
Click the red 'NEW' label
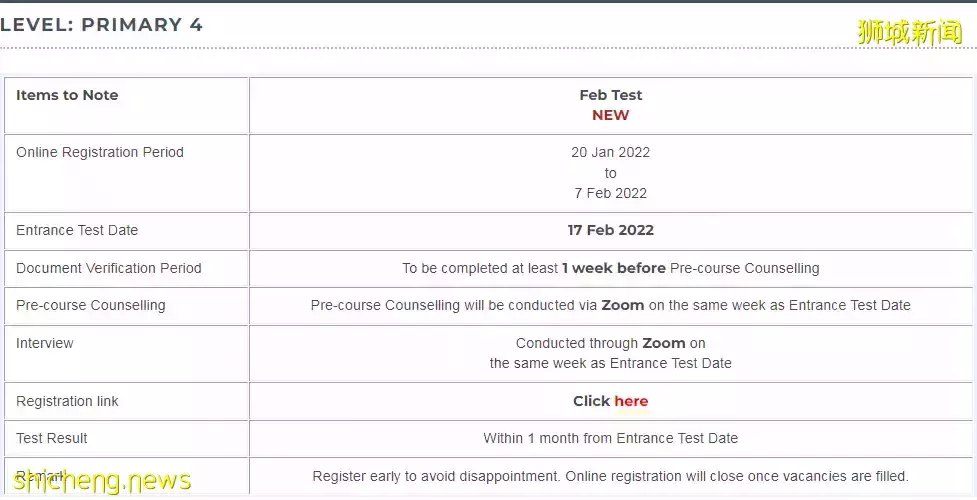coord(611,115)
